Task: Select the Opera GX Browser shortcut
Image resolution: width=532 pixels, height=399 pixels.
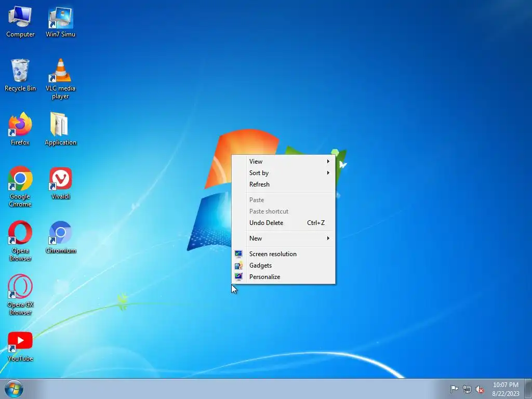Action: point(20,295)
